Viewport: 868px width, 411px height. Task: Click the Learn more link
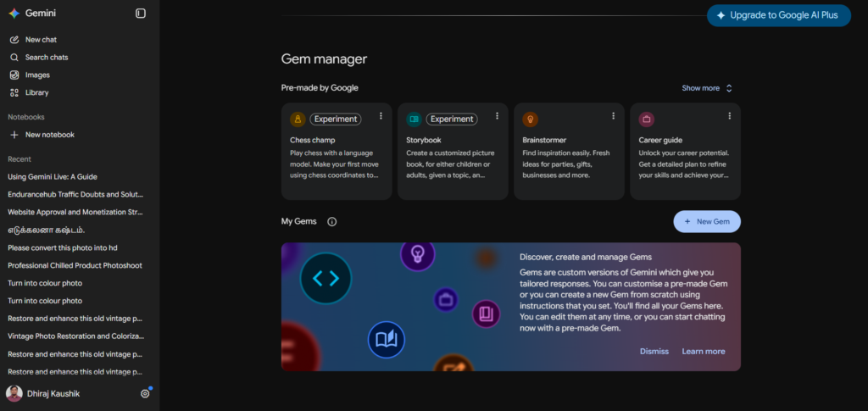coord(703,352)
